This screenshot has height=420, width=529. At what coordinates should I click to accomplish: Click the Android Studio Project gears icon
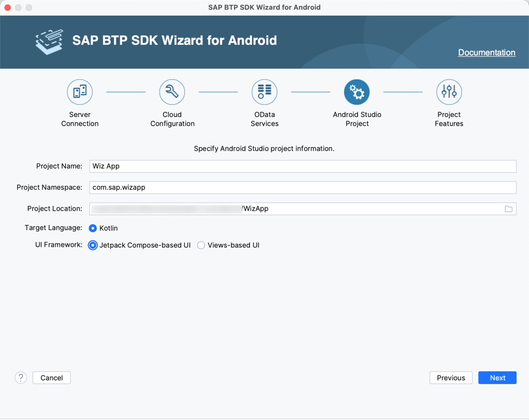coord(357,92)
